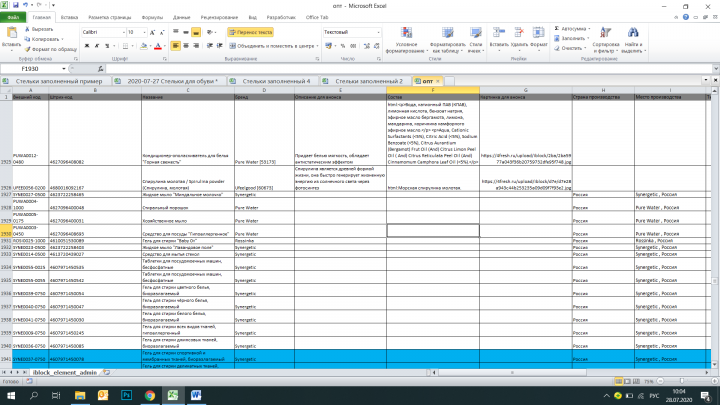The image size is (720, 405).
Task: Click Merge and Center cells icon
Action: click(x=232, y=46)
